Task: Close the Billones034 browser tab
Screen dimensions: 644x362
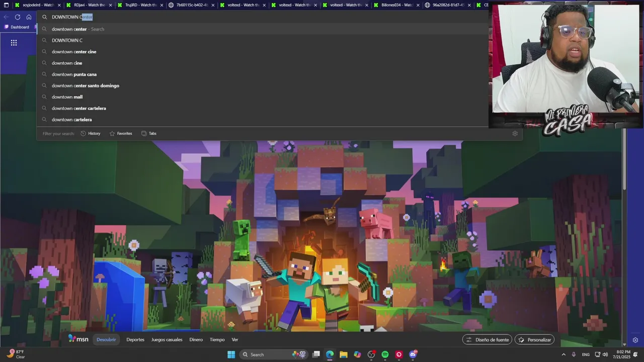Action: tap(418, 5)
